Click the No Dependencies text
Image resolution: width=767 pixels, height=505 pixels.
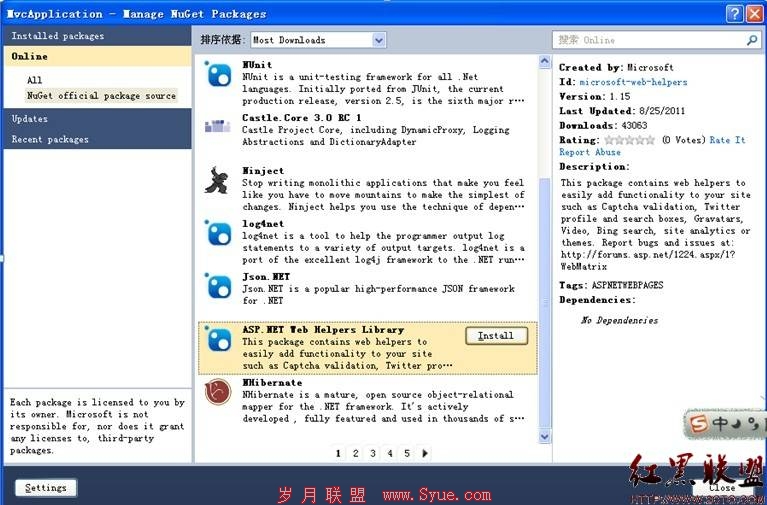coord(620,321)
